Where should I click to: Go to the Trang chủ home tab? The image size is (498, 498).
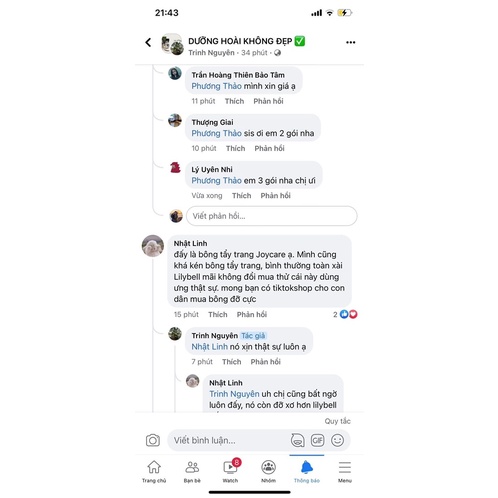154,471
